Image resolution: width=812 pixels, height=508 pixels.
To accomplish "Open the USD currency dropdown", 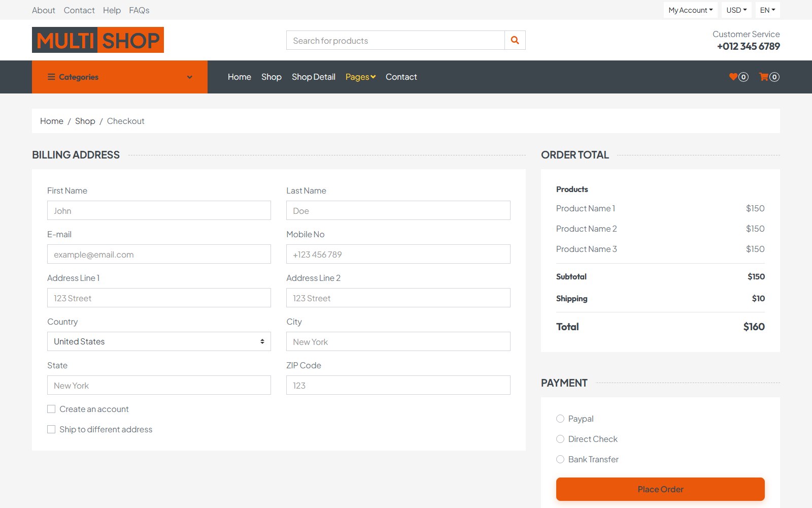I will 736,10.
